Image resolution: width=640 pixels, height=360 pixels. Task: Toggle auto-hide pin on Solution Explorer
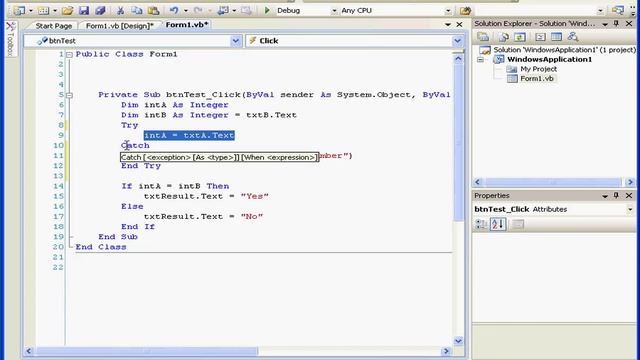coord(616,24)
